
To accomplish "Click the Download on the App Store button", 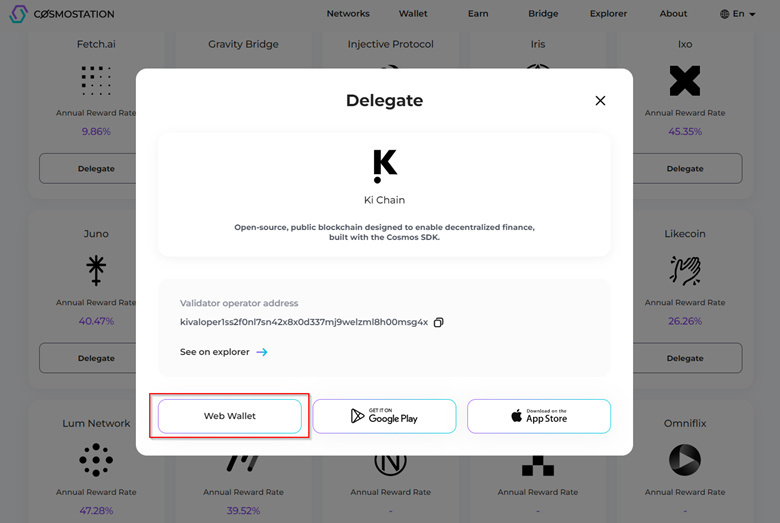I will pyautogui.click(x=539, y=416).
